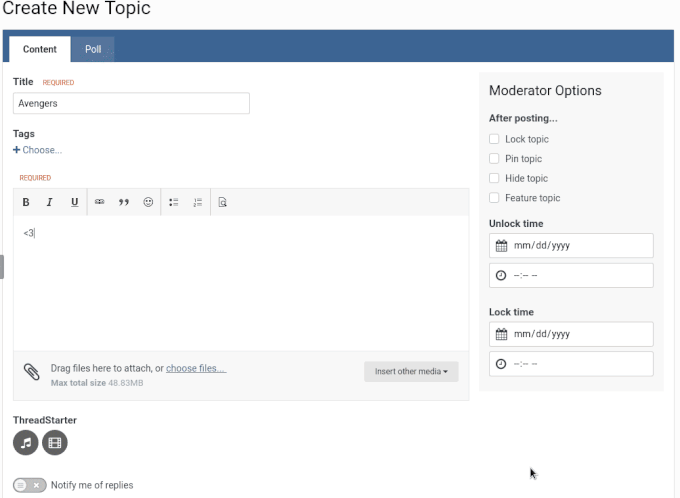Image resolution: width=680 pixels, height=498 pixels.
Task: Insert a quote block
Action: (124, 202)
